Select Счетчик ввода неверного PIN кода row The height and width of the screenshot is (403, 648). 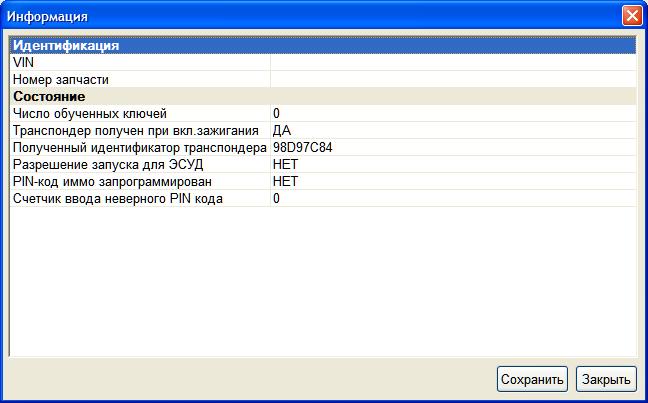(323, 198)
